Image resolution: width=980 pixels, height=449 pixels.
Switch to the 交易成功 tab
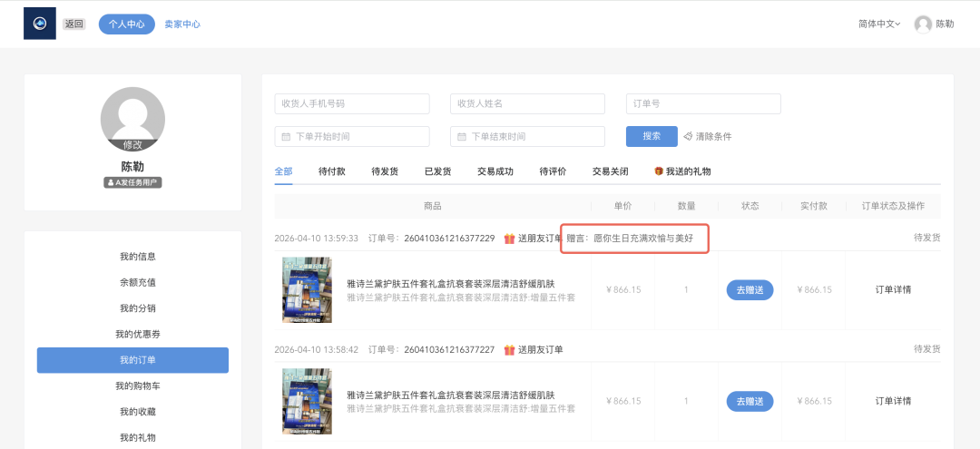[495, 171]
